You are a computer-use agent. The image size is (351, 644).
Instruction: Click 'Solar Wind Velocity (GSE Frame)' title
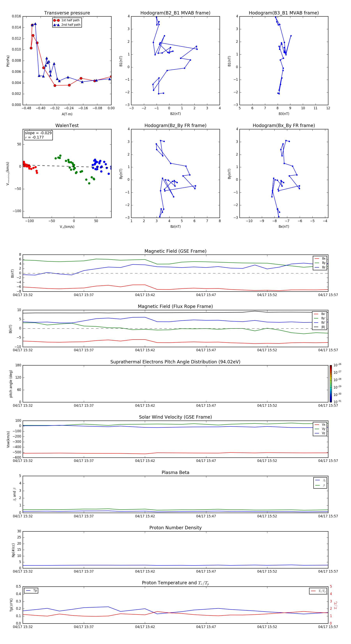[x=175, y=417]
